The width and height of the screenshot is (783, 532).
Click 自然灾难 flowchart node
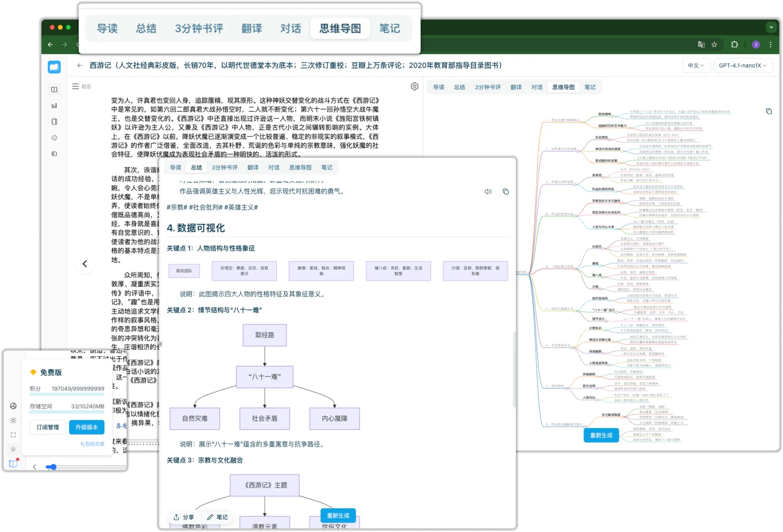(195, 418)
